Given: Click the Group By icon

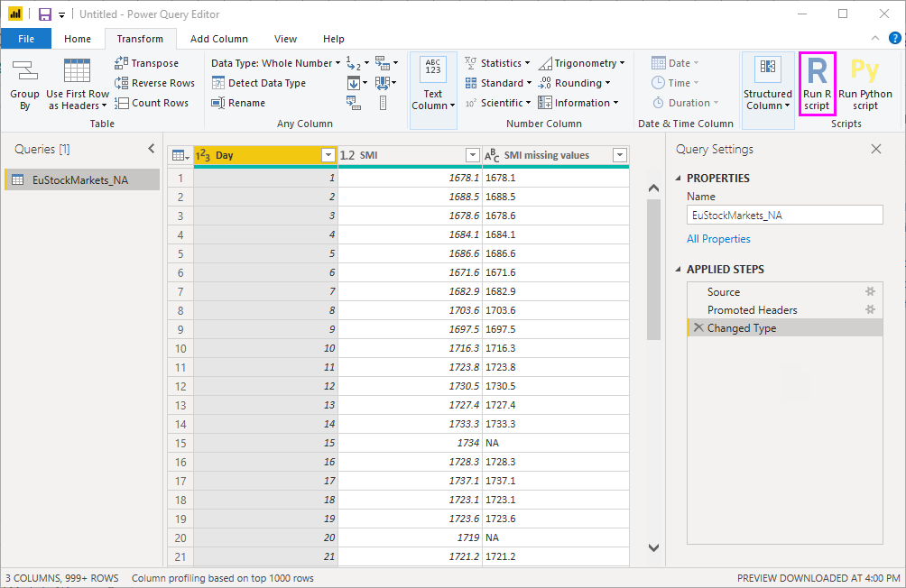Looking at the screenshot, I should 24,85.
